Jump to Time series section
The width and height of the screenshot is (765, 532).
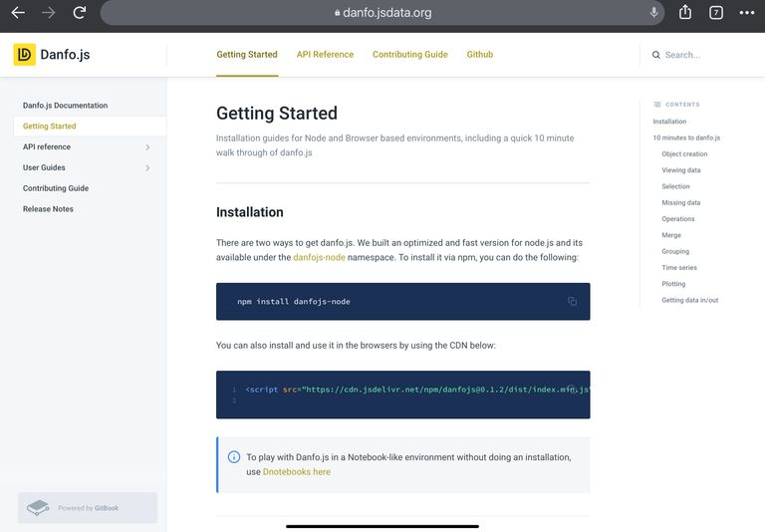tap(679, 267)
